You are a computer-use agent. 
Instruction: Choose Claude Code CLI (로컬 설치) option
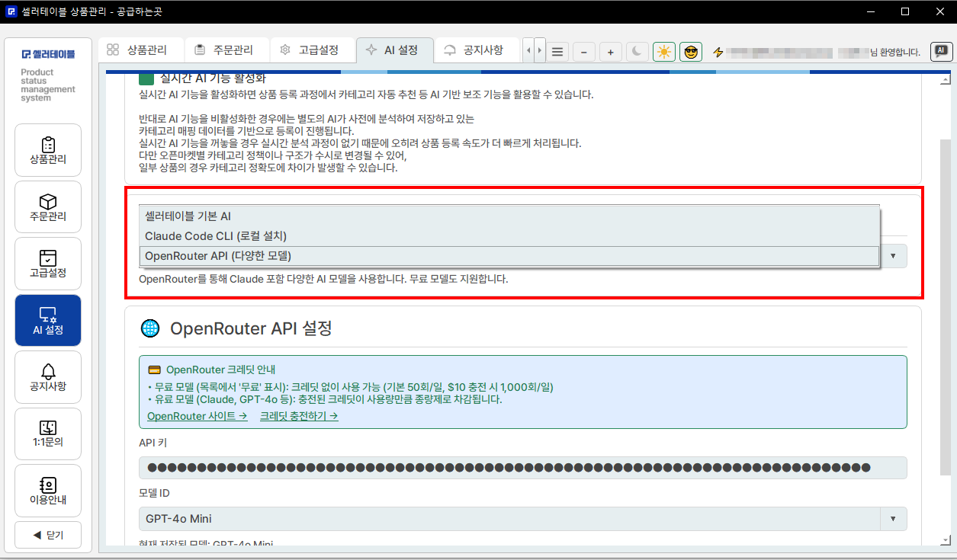coord(509,236)
